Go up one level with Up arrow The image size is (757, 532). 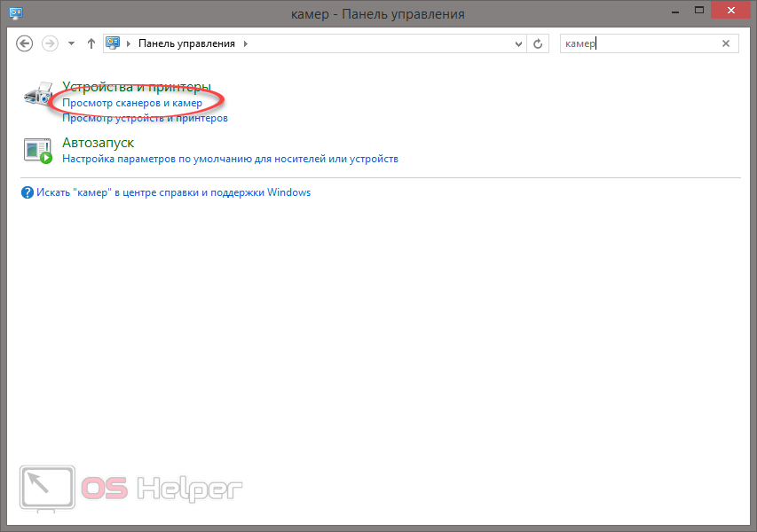click(x=91, y=43)
